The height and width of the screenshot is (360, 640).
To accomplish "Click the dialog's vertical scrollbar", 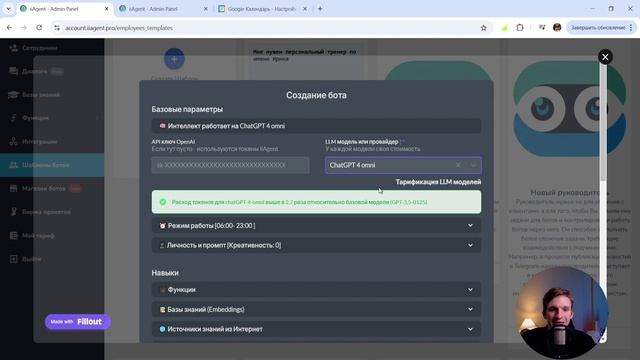I will 603,122.
